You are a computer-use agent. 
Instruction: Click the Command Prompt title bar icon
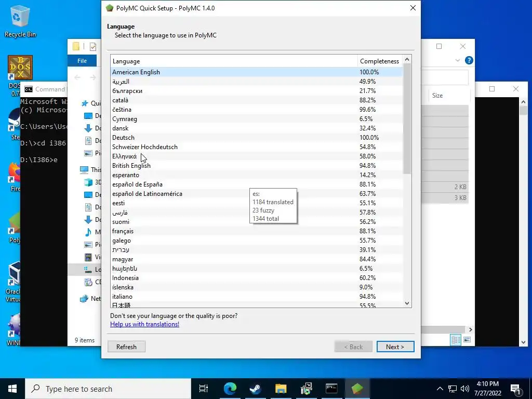click(x=29, y=89)
